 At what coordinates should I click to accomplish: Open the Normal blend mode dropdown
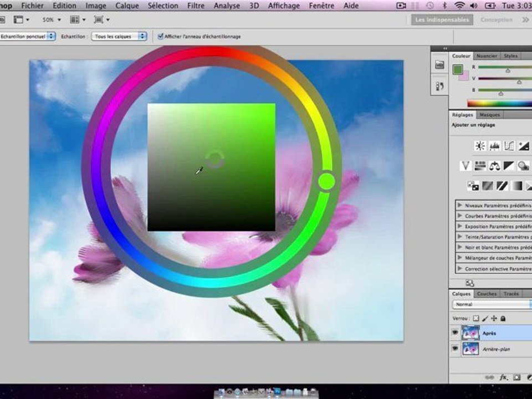coord(492,304)
